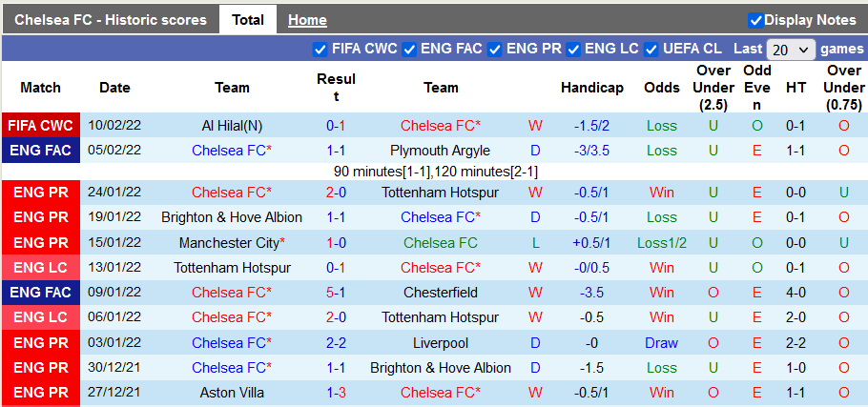Select the Total tab
This screenshot has height=407, width=868.
(248, 20)
